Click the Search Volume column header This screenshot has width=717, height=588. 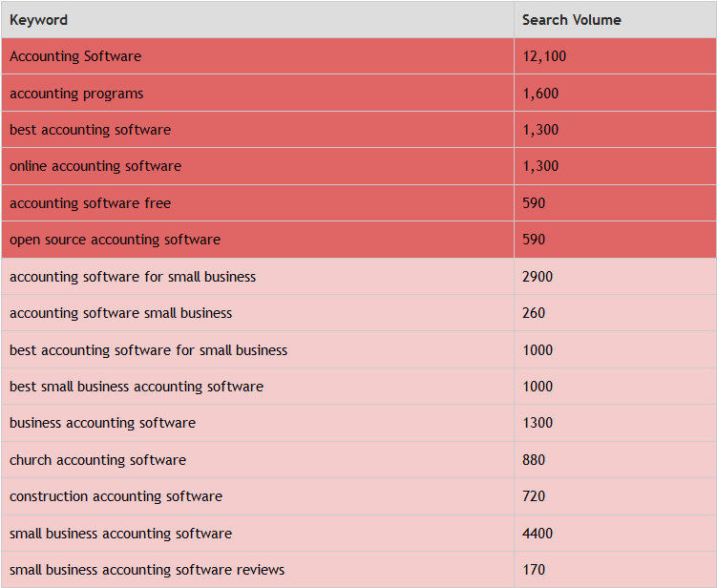click(x=616, y=20)
